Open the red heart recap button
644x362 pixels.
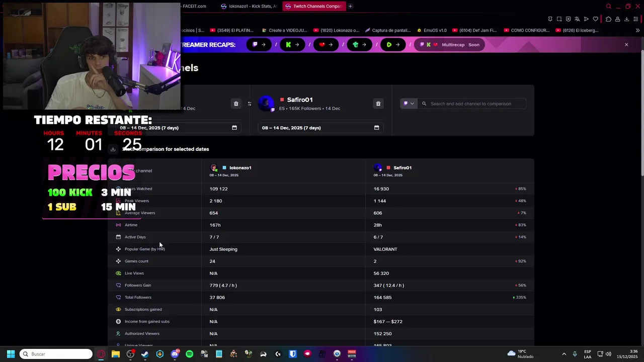pyautogui.click(x=326, y=44)
